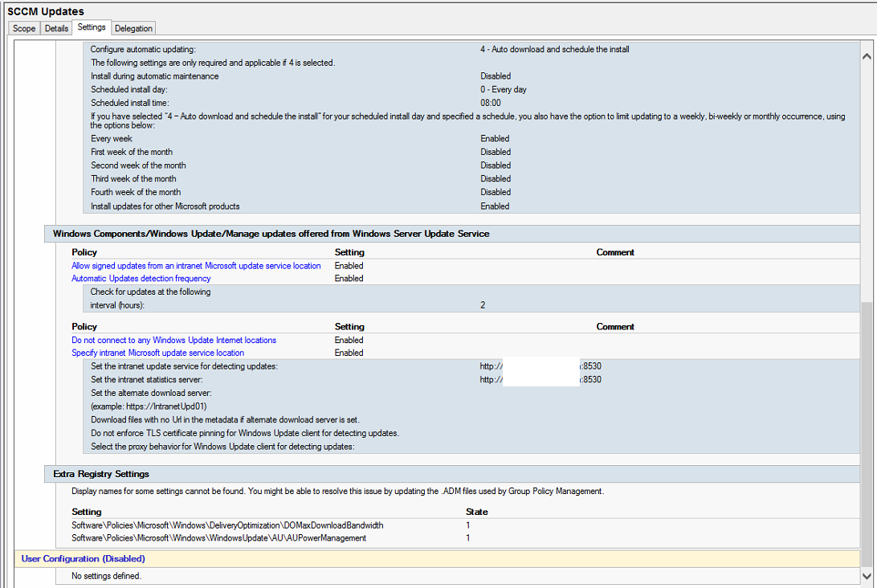Select value '4 - Auto download and schedule the install'
Viewport: 877px width, 588px height.
click(554, 49)
